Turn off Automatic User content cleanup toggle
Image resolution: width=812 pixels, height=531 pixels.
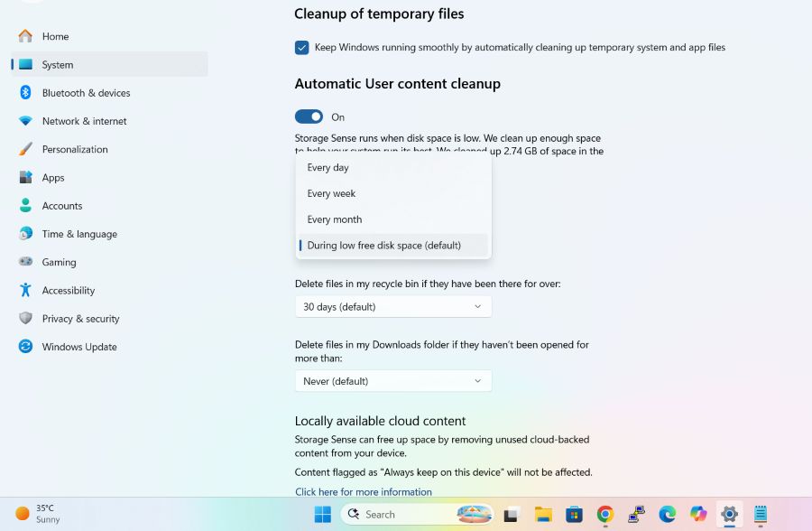coord(309,116)
